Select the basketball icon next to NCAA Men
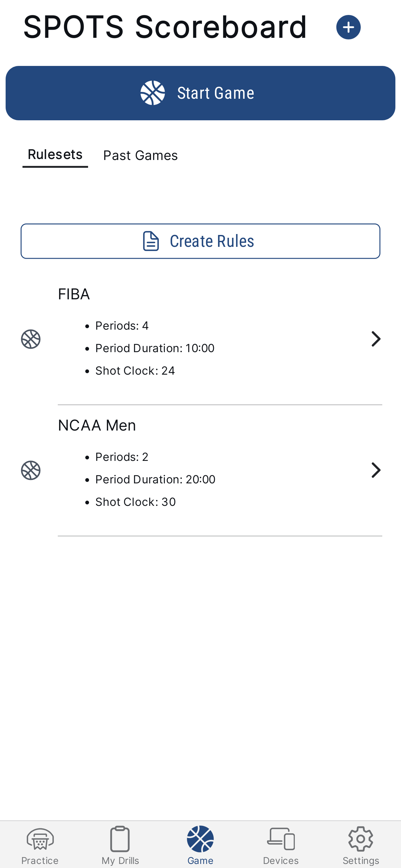Screen dimensions: 401x868 click(31, 470)
